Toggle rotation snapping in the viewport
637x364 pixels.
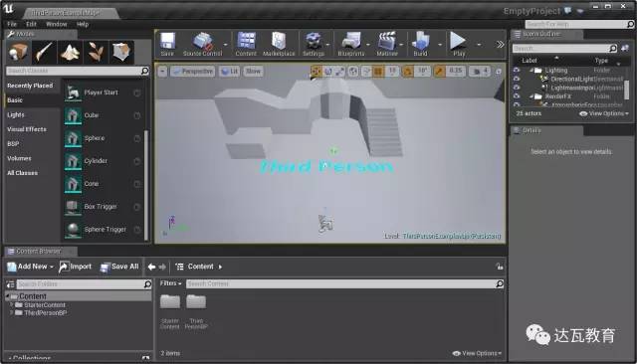(x=407, y=72)
